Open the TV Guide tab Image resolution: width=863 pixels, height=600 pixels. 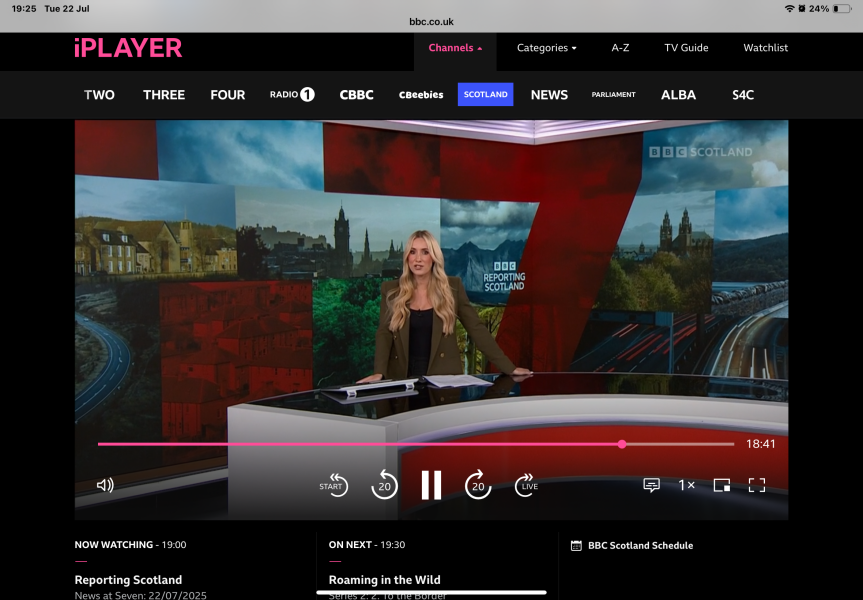(x=686, y=48)
